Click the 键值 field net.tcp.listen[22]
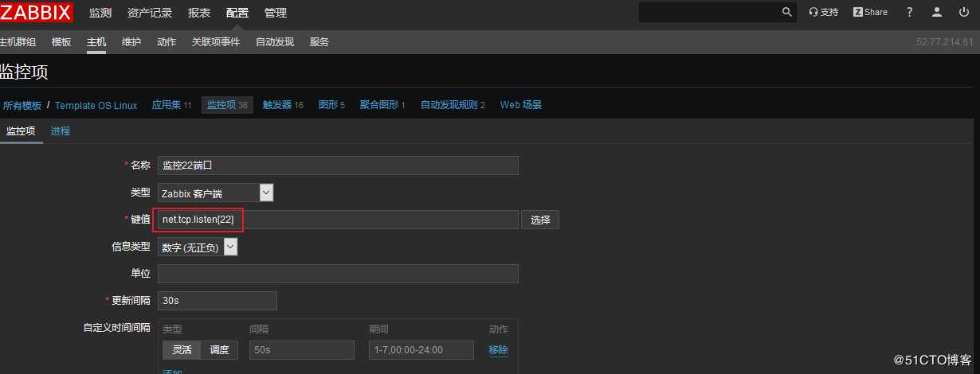The width and height of the screenshot is (980, 374). (x=338, y=220)
